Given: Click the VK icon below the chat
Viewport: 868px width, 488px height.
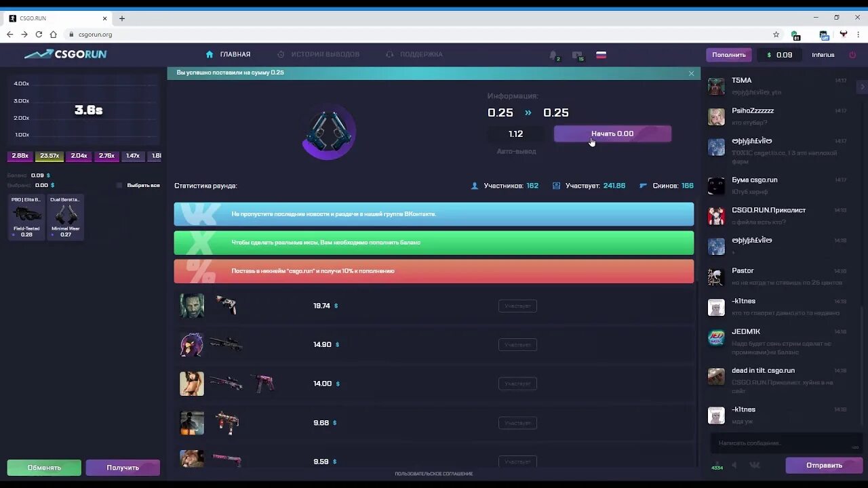Looking at the screenshot, I should [754, 465].
